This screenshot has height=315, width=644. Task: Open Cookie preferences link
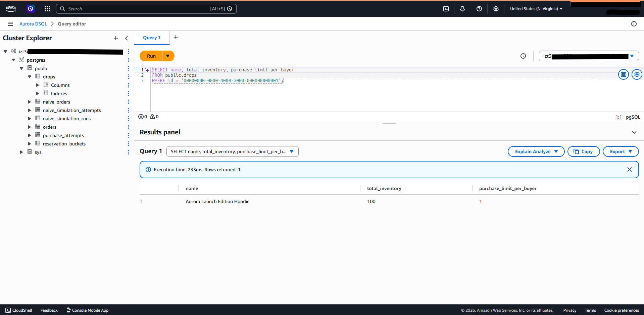tap(622, 310)
